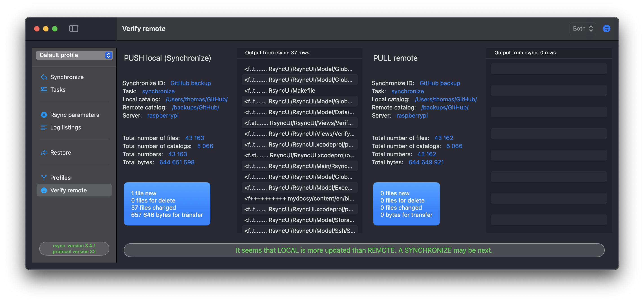The height and width of the screenshot is (303, 644).
Task: Open the Both push/pull selector
Action: (583, 29)
